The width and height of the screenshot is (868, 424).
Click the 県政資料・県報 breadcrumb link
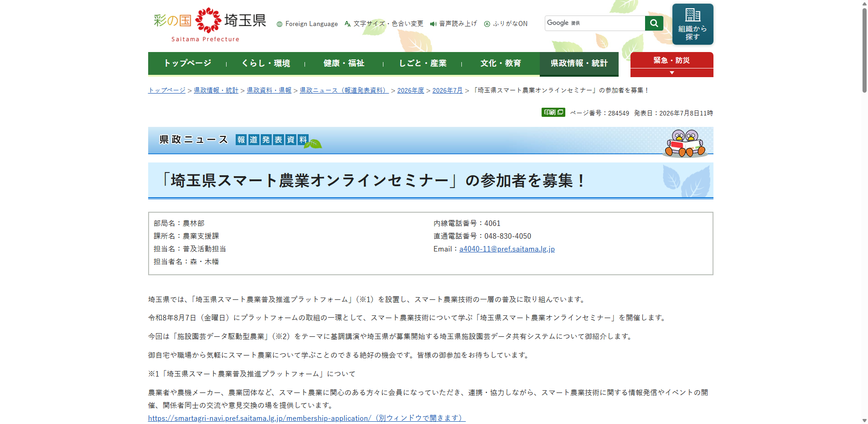269,90
